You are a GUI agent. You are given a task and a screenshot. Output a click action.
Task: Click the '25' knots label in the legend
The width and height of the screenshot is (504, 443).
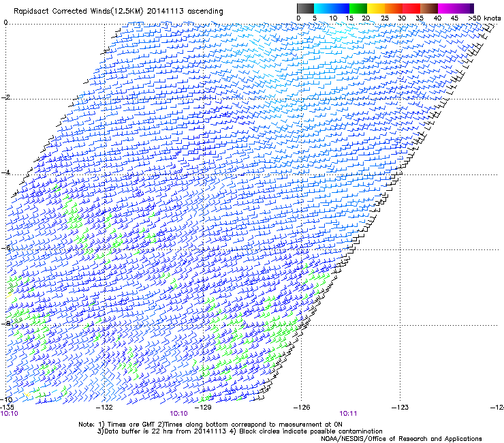(x=384, y=18)
